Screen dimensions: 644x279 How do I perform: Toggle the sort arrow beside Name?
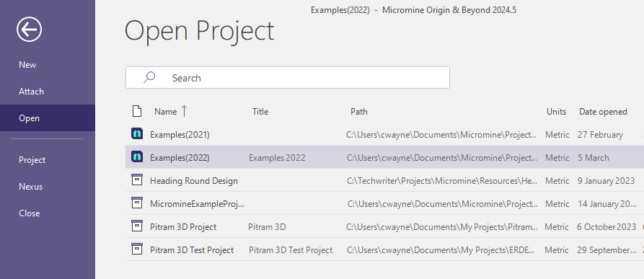[184, 111]
